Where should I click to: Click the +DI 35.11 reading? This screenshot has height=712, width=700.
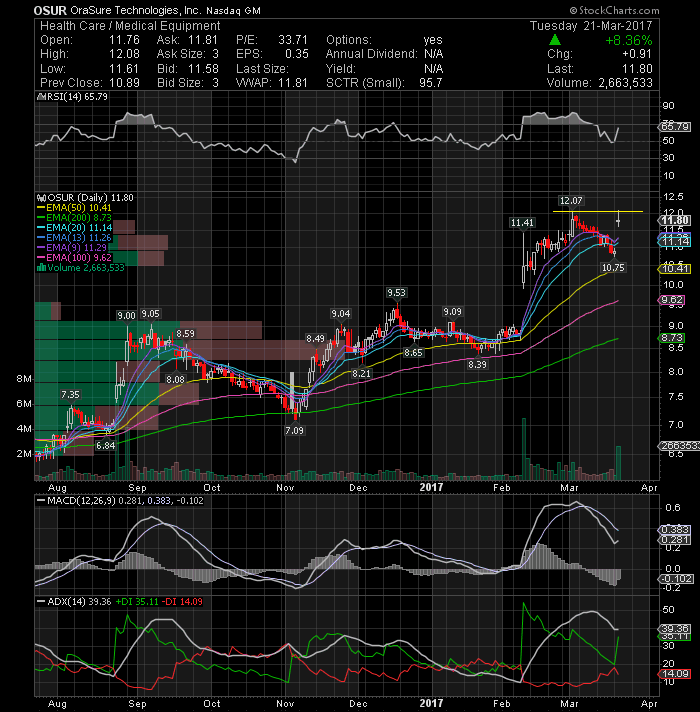137,602
